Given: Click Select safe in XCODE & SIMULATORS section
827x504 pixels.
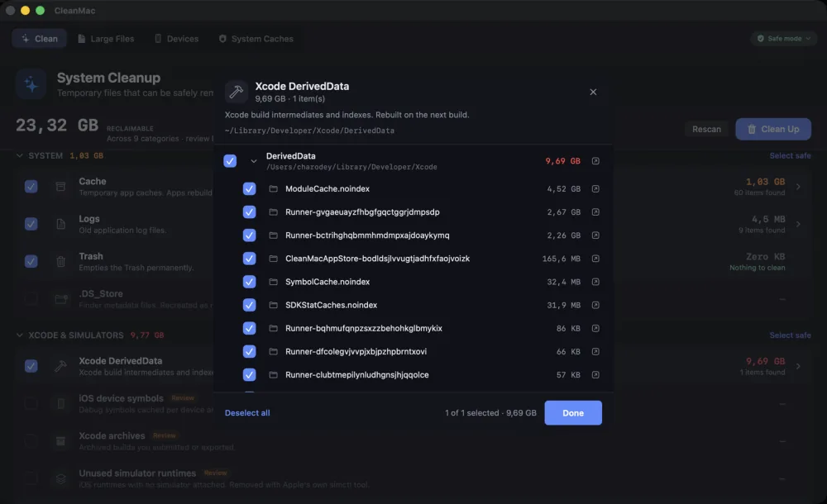Looking at the screenshot, I should click(790, 335).
